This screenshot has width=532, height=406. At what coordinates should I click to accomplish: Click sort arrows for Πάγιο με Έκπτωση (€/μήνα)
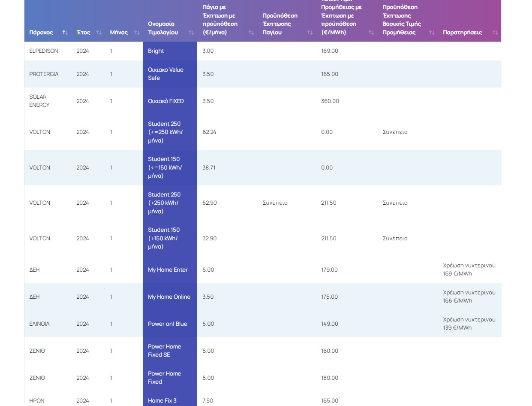tap(251, 33)
